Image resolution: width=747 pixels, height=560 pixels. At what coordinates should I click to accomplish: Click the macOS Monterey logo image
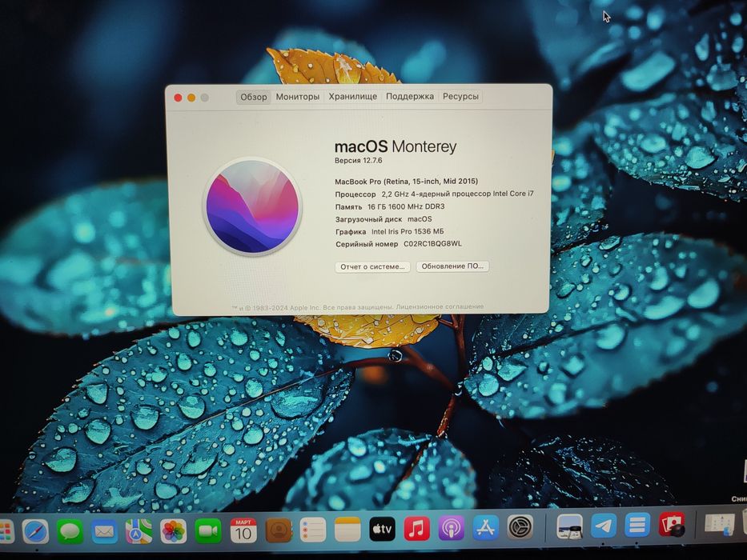pyautogui.click(x=252, y=206)
